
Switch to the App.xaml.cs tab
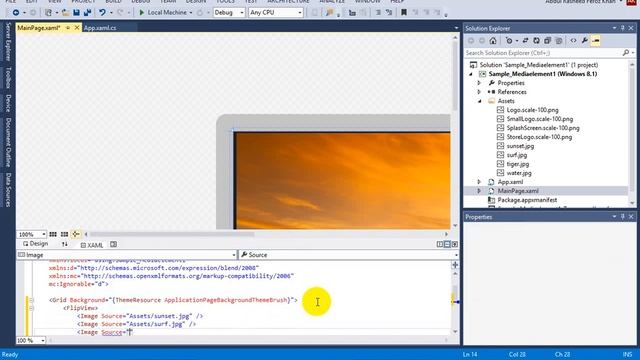point(100,28)
